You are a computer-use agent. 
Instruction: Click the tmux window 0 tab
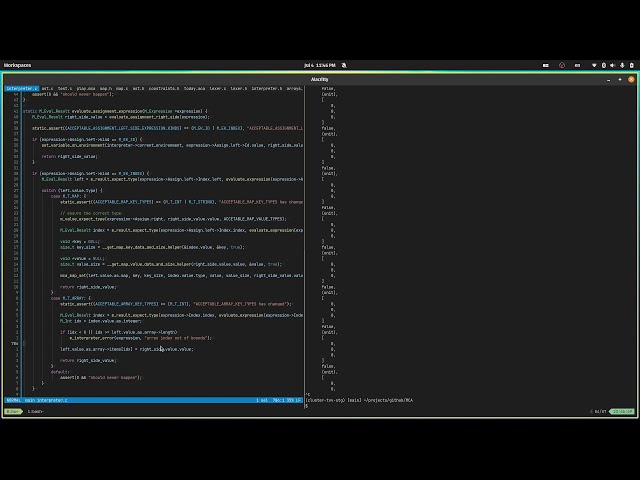(x=13, y=411)
